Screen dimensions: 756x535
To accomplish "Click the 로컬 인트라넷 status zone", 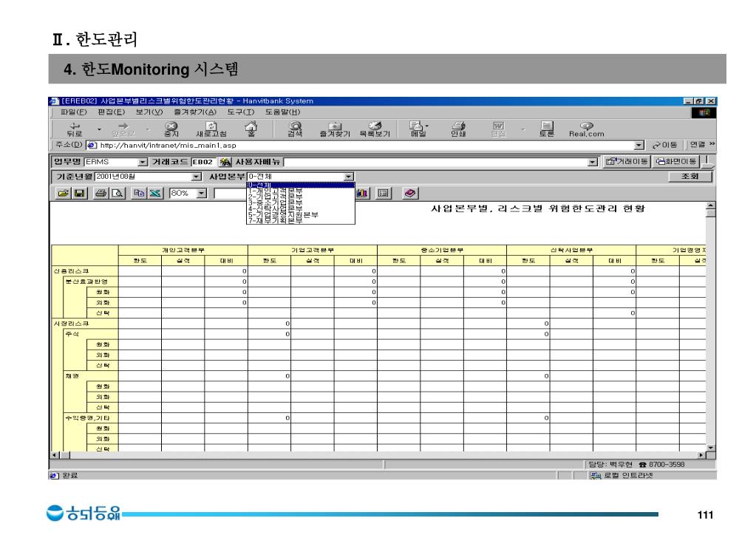I will click(x=622, y=475).
